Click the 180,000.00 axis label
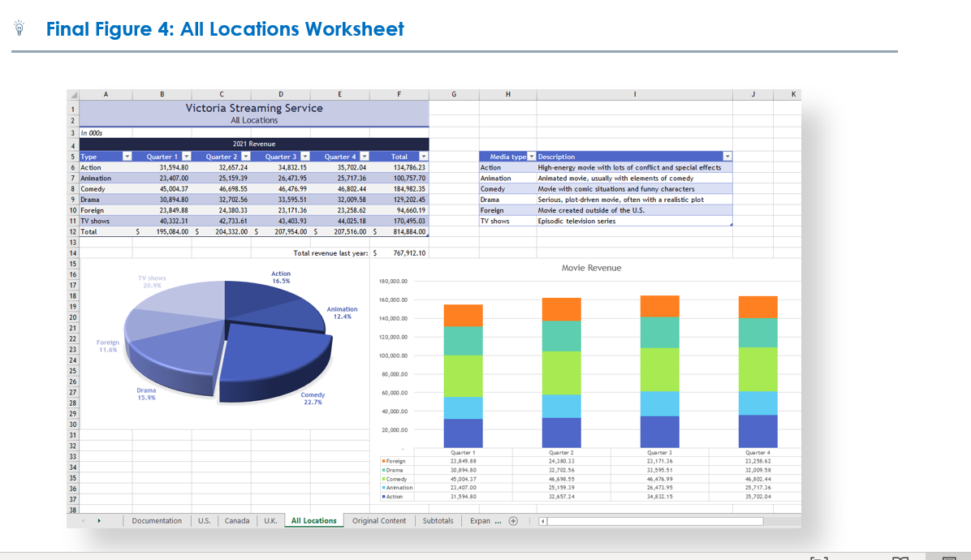The width and height of the screenshot is (971, 560). pyautogui.click(x=393, y=281)
